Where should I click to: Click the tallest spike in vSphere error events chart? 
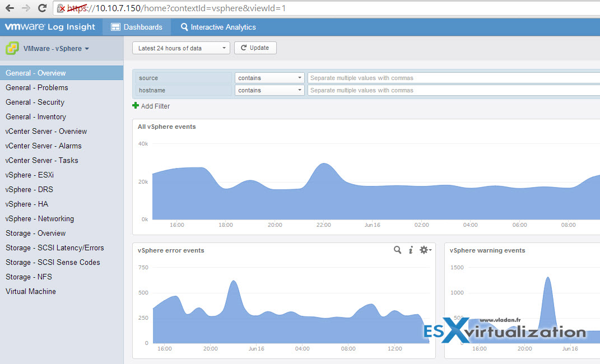tap(234, 282)
